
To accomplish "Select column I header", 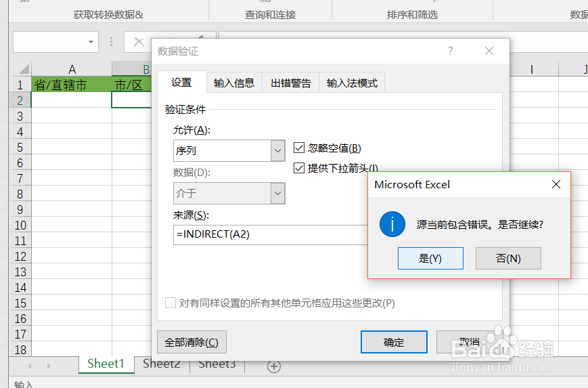I will tap(532, 69).
